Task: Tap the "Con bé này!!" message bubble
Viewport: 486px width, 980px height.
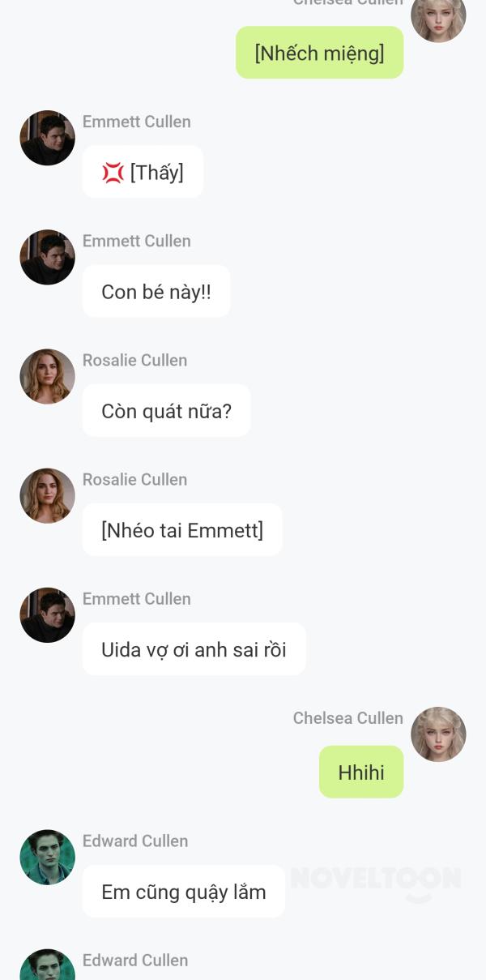Action: coord(156,292)
